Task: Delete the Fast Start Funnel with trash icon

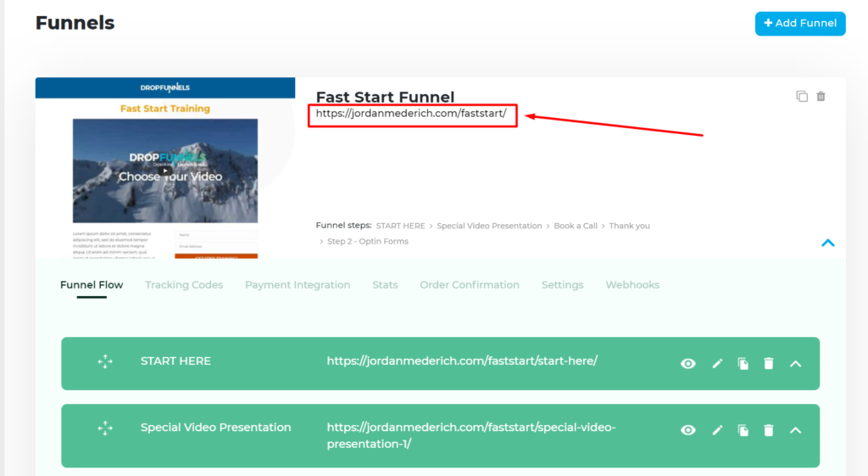Action: click(x=821, y=97)
